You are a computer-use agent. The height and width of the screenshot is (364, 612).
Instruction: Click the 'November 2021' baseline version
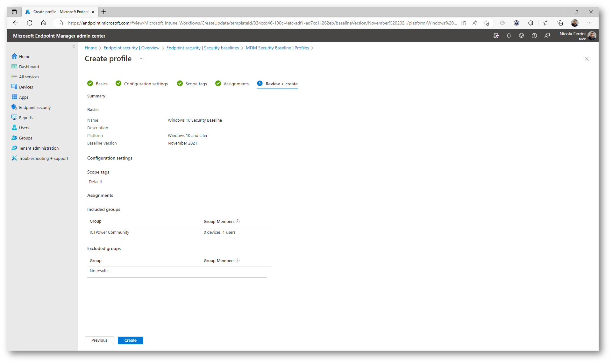pos(182,143)
